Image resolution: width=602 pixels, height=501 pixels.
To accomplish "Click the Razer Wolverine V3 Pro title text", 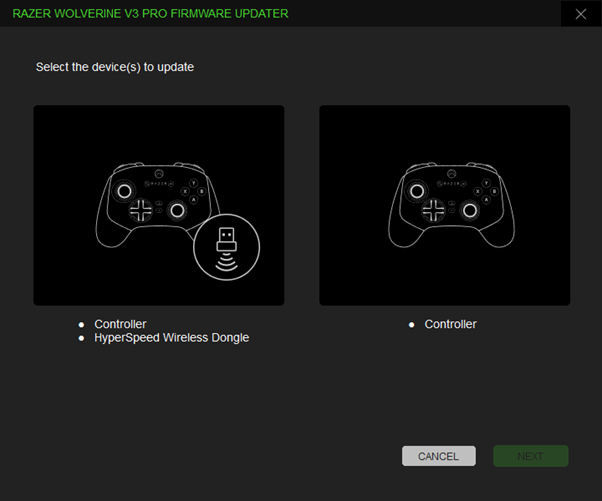I will coord(150,14).
